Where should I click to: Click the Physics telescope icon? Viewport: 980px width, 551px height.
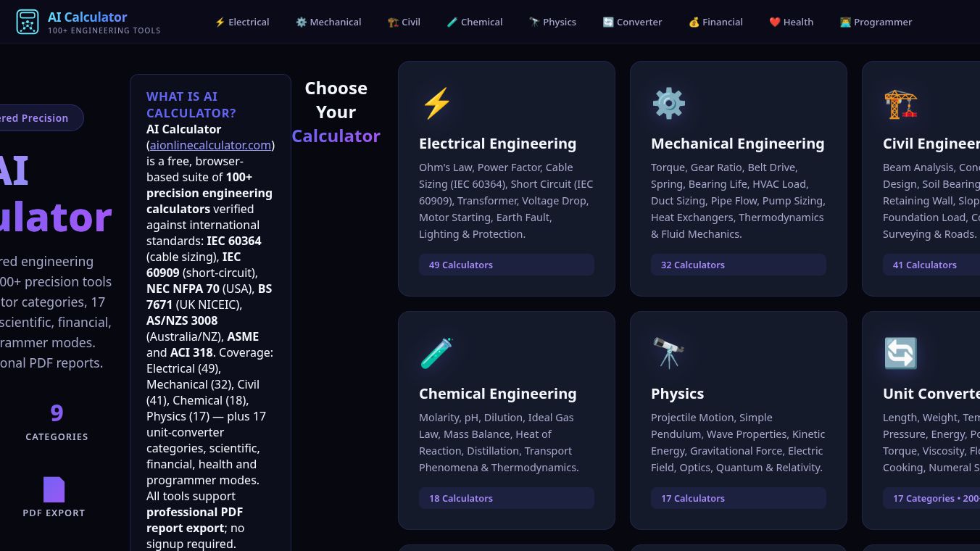(x=668, y=354)
